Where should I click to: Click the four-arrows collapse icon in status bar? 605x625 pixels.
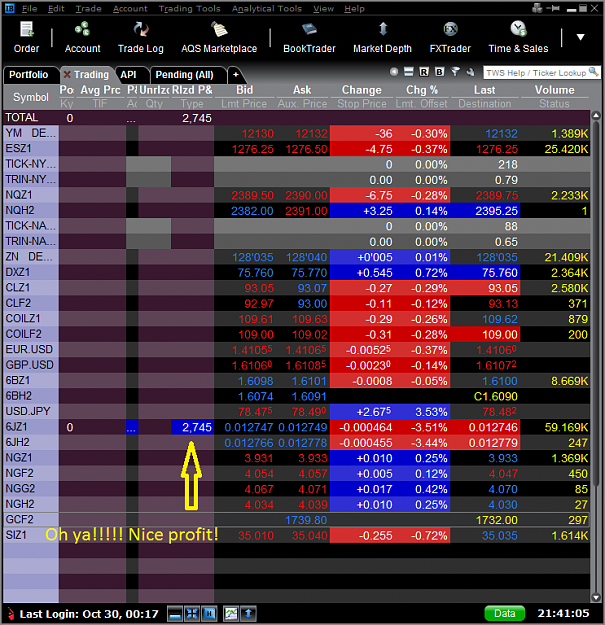tap(192, 613)
